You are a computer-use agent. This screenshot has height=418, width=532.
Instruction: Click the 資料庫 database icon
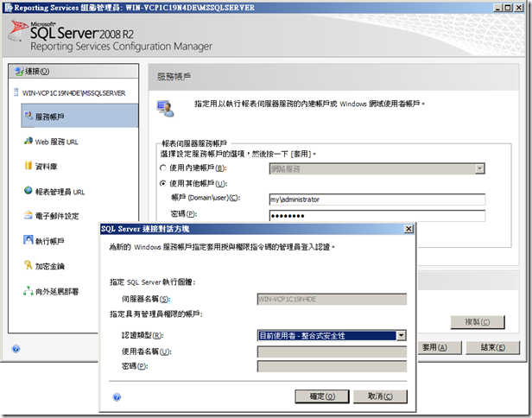(28, 166)
